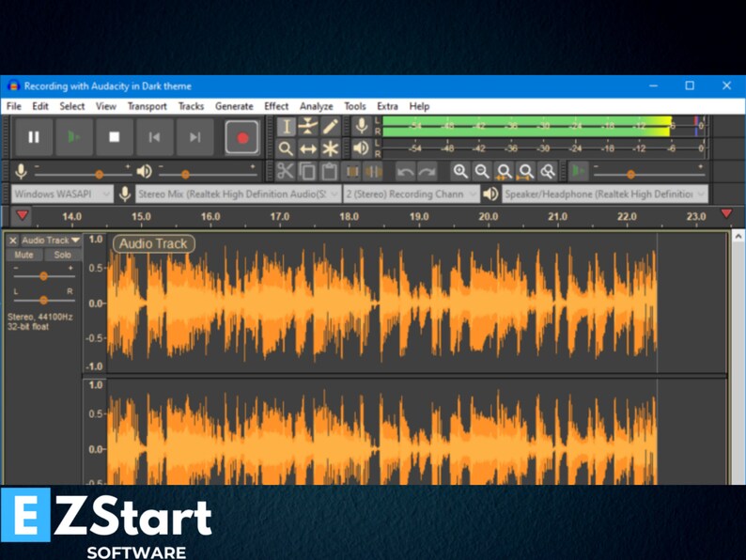Open the Edit menu
The width and height of the screenshot is (746, 560).
pyautogui.click(x=40, y=106)
